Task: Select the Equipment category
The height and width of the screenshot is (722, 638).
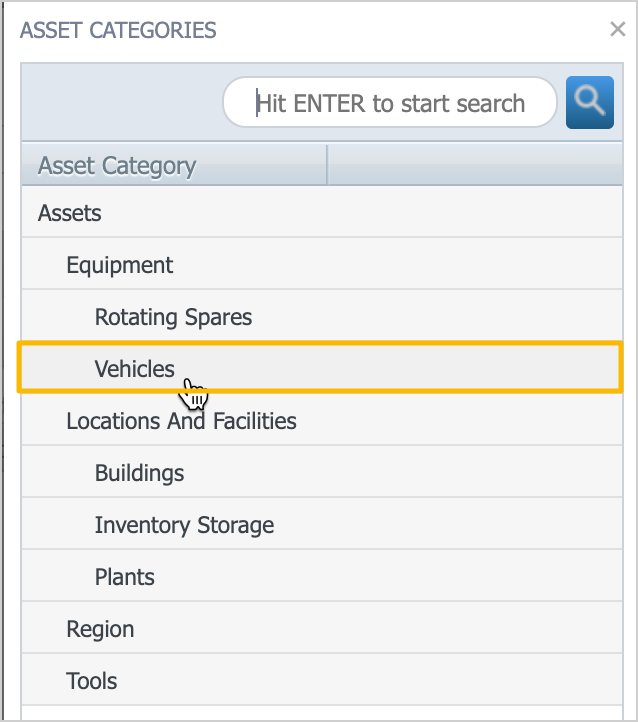Action: [120, 265]
